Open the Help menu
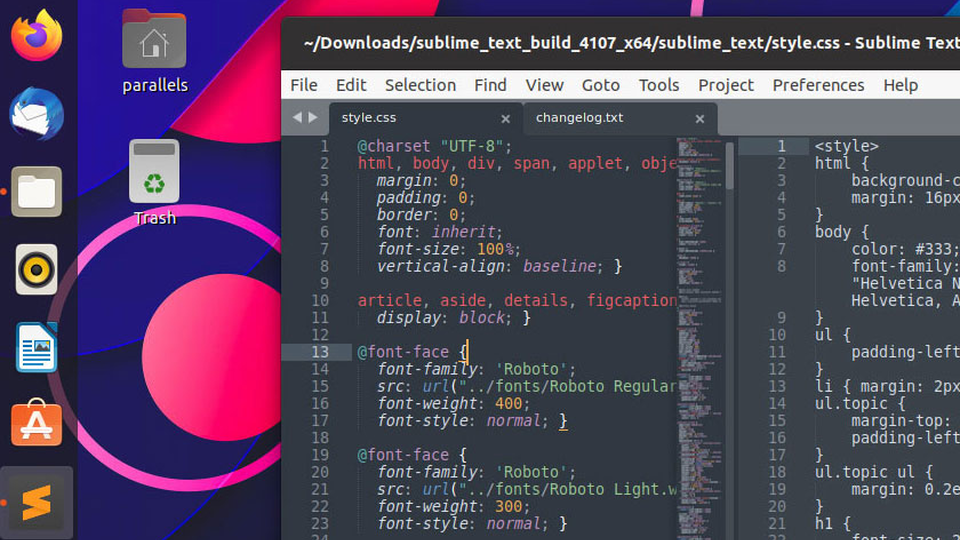960x540 pixels. point(900,85)
